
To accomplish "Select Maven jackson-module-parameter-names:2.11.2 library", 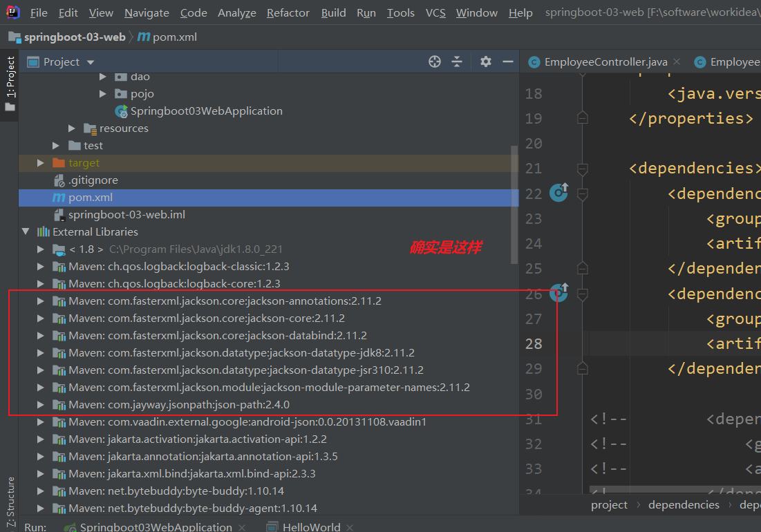I will coord(270,388).
